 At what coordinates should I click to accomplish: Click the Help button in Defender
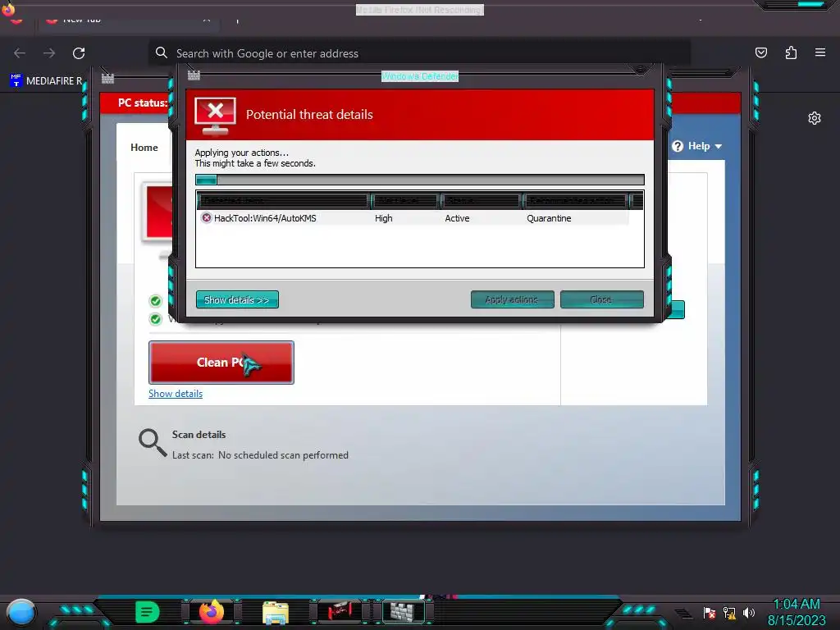click(x=697, y=146)
